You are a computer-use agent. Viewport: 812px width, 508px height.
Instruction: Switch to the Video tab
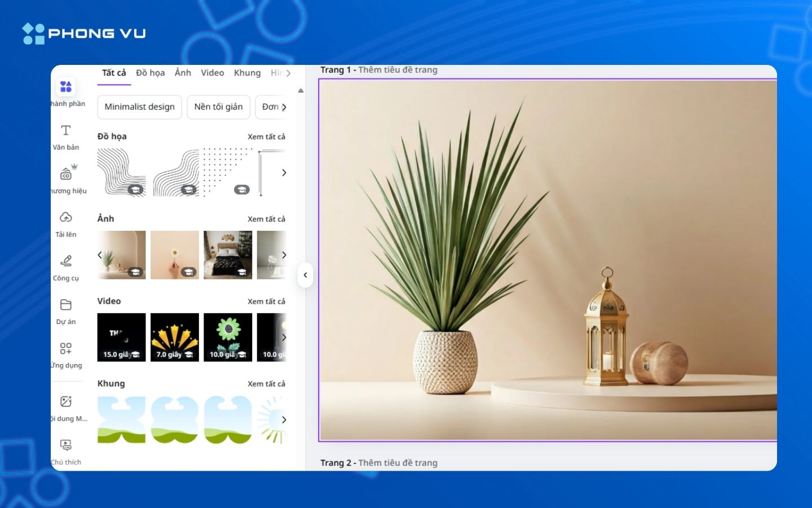point(212,72)
